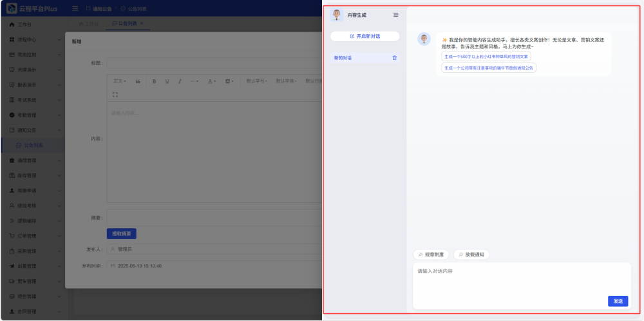
Task: Select the 公告列表 sidebar submenu item
Action: point(32,146)
